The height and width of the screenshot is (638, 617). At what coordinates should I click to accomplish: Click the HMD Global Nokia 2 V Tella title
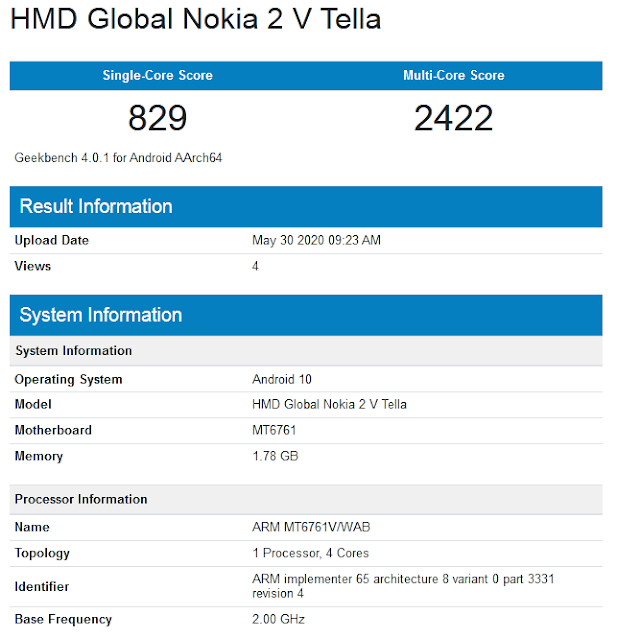click(195, 19)
